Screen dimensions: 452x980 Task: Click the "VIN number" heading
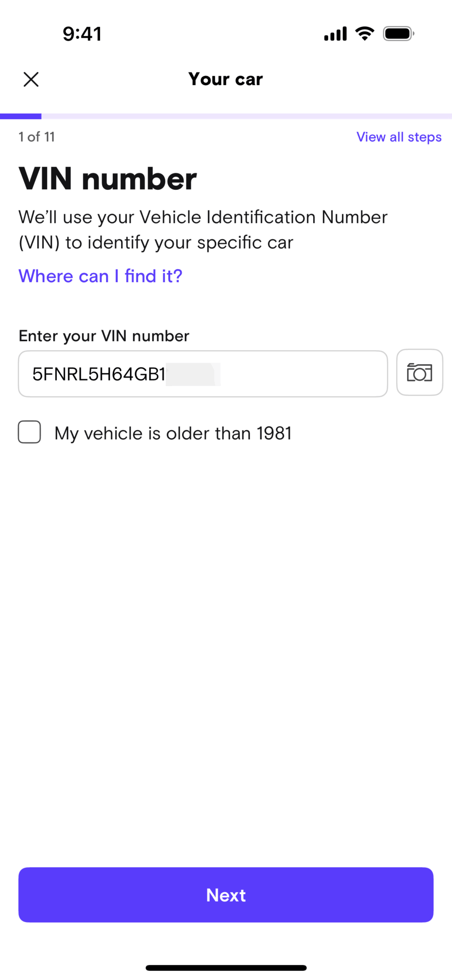coord(108,179)
